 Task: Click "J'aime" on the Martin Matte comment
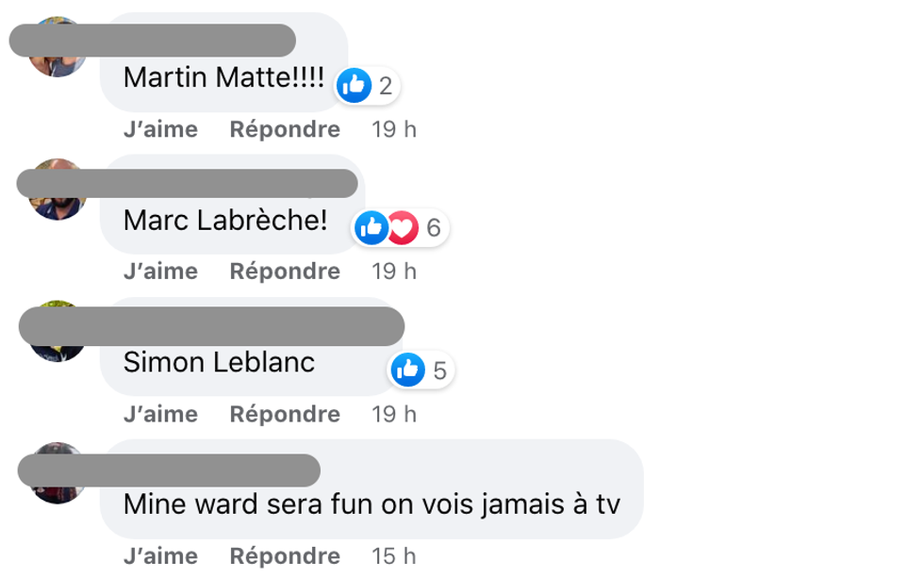[160, 129]
